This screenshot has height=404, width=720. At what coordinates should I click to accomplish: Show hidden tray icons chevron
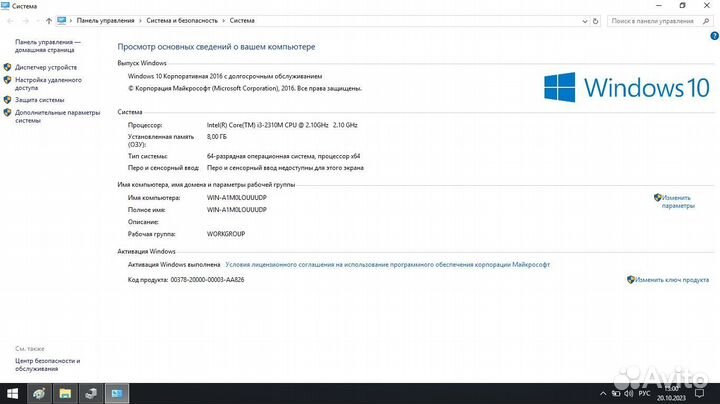pos(603,393)
